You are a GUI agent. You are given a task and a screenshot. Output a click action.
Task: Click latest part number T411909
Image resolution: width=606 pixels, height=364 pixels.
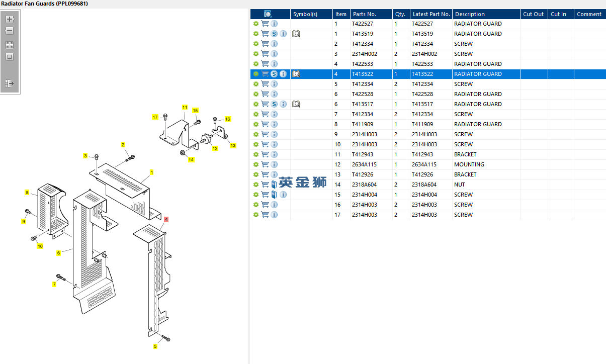[x=422, y=124]
